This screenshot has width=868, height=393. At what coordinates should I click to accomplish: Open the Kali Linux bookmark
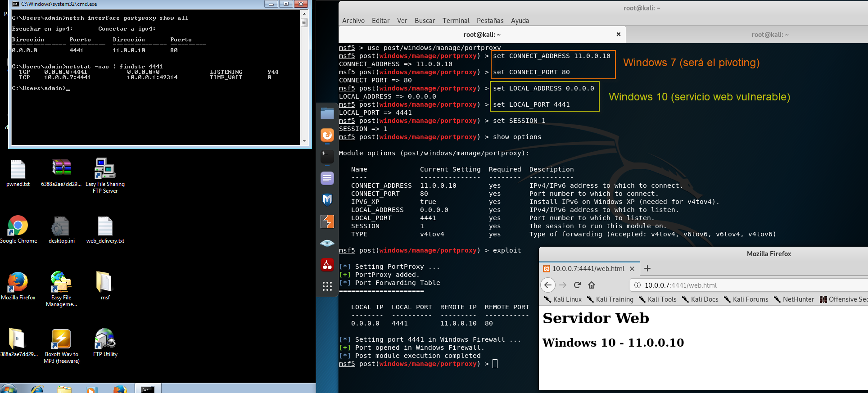click(563, 299)
